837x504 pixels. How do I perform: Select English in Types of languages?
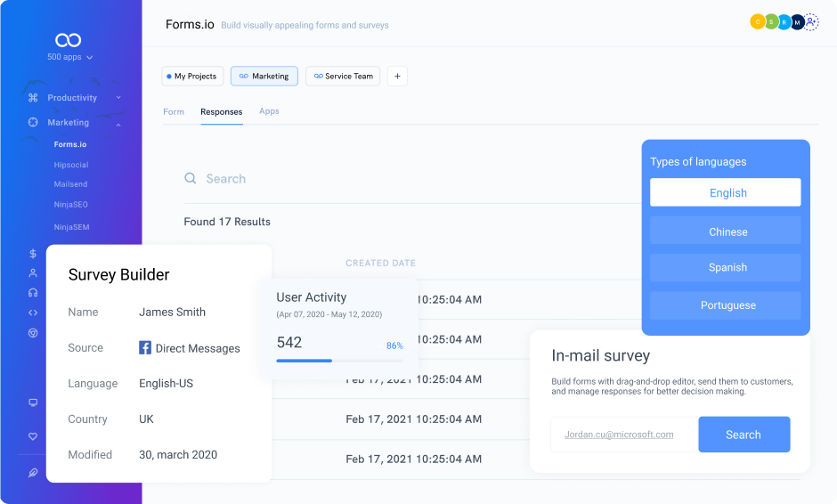click(x=725, y=192)
